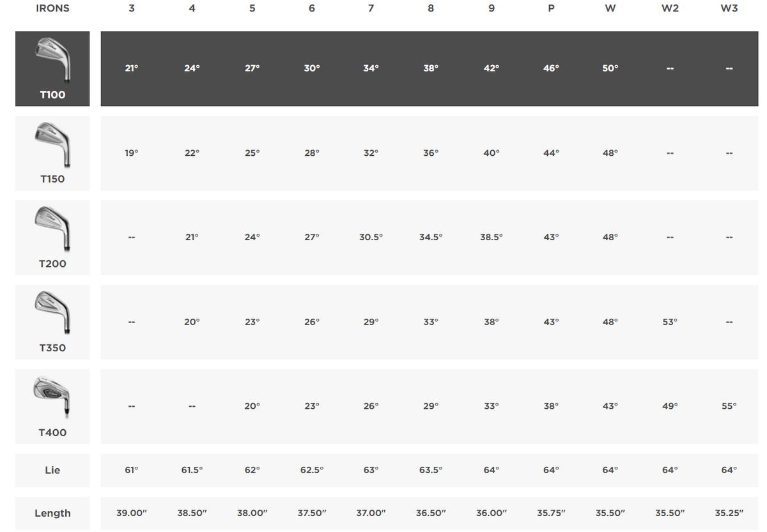Image resolution: width=767 pixels, height=532 pixels.
Task: Click the P column header
Action: pos(551,8)
